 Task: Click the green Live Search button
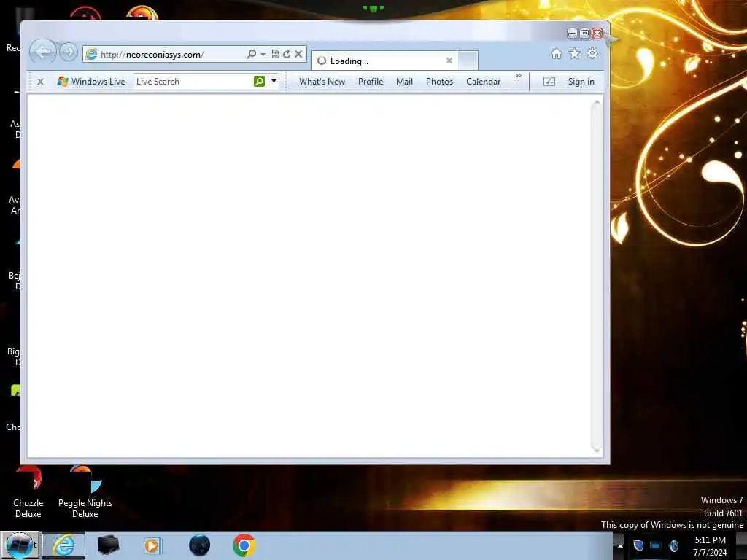coord(259,82)
